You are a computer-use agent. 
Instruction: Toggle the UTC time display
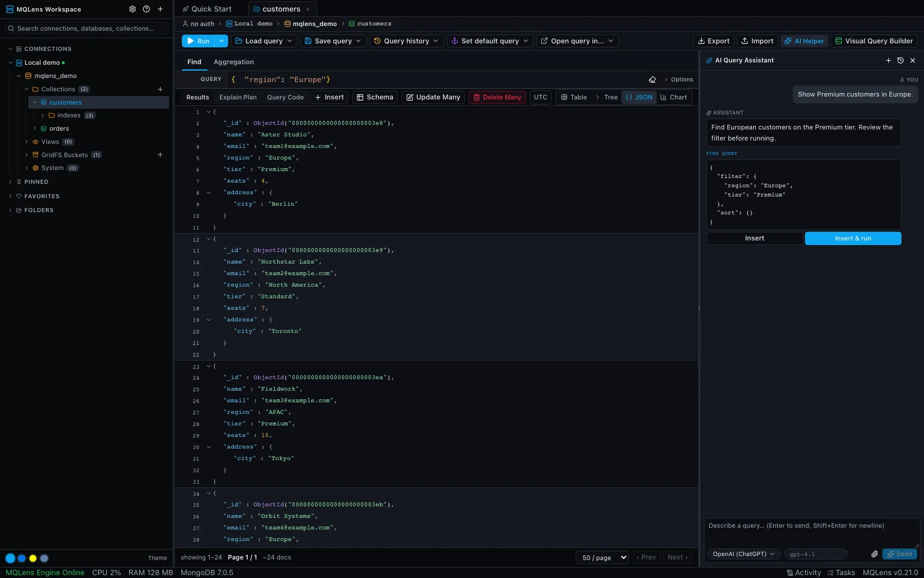point(541,97)
